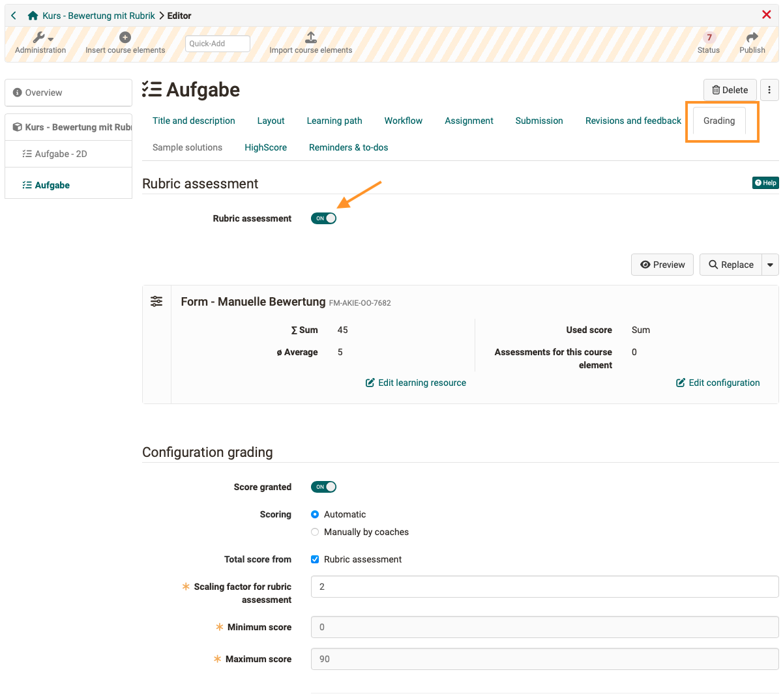
Task: Open the HighScore tab
Action: tap(266, 147)
